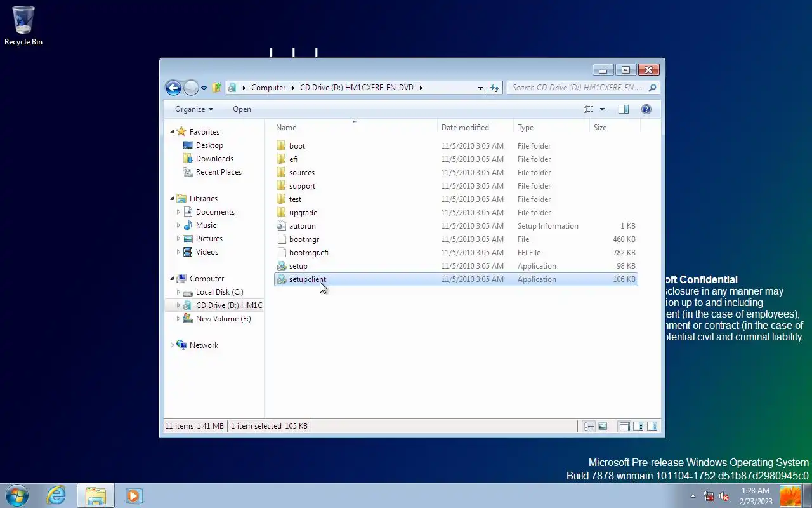Toggle the preview pane from the toolbar
Screen dimensions: 812x508
[x=624, y=109]
